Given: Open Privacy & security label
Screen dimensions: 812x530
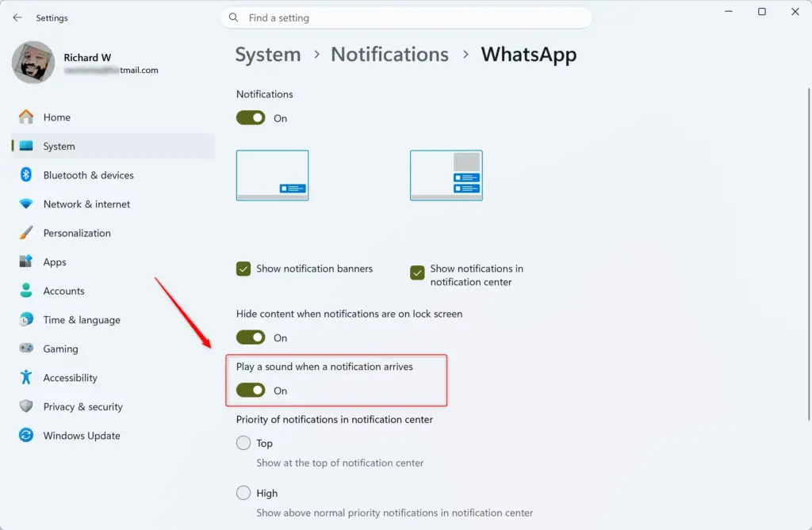Looking at the screenshot, I should click(82, 407).
